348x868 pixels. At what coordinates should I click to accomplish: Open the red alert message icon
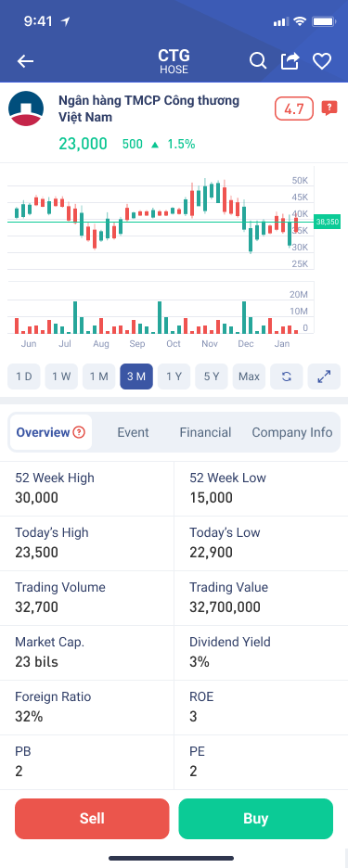tap(329, 108)
